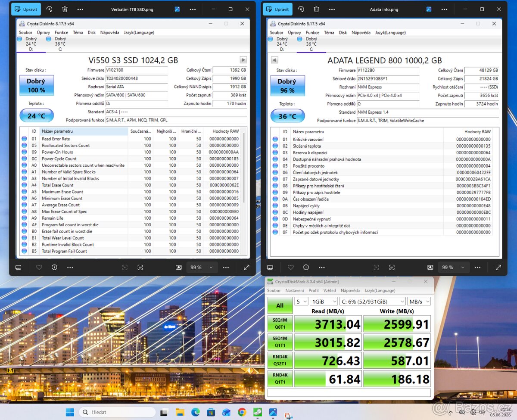
Task: Click the blue design app icon in Verbatim window title bar
Action: 177,9
